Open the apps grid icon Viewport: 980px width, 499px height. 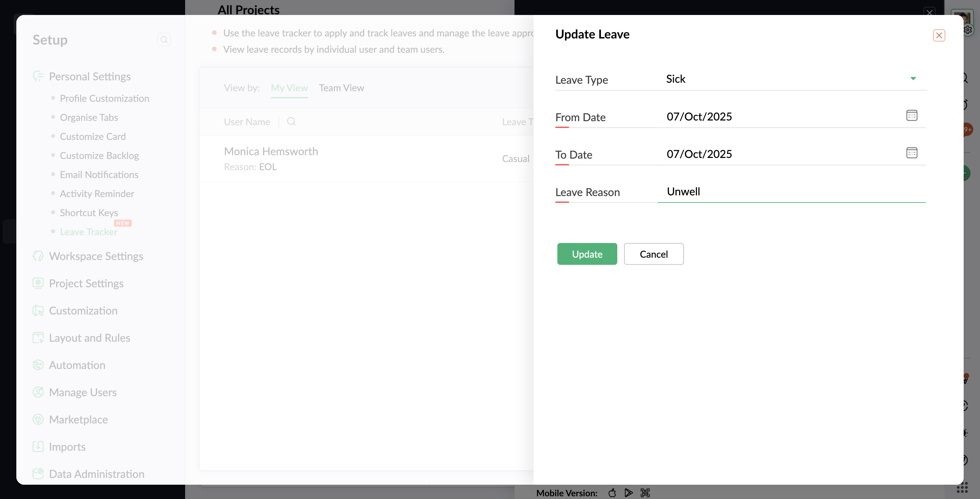pyautogui.click(x=962, y=487)
